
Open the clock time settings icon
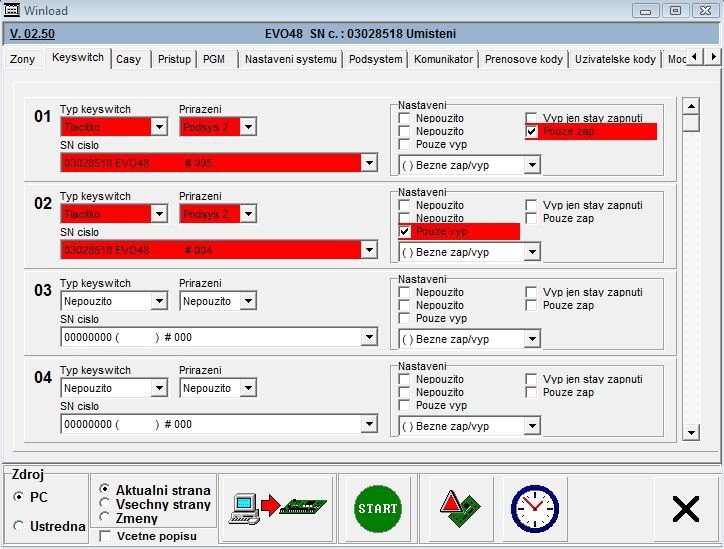click(534, 508)
